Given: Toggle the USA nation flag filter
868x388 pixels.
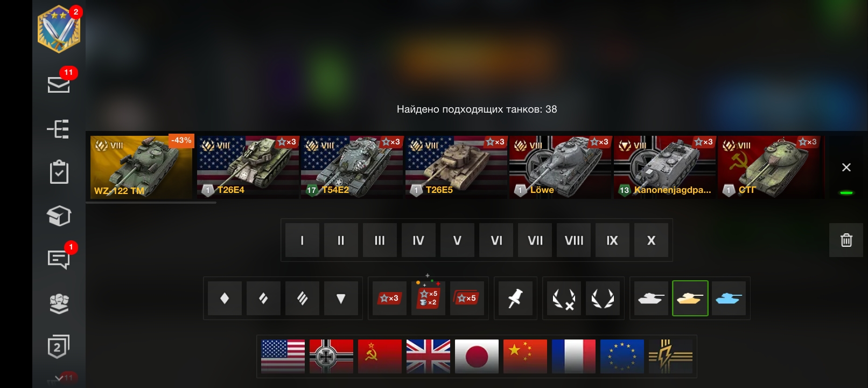Looking at the screenshot, I should pos(283,356).
